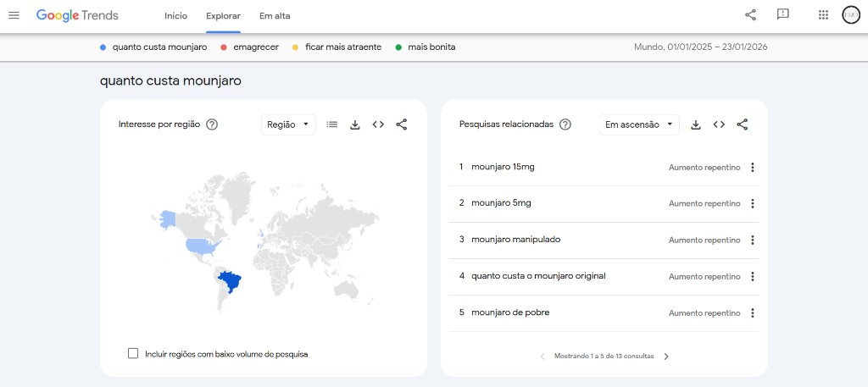Image resolution: width=868 pixels, height=387 pixels.
Task: Embed the related searches widget
Action: coord(719,124)
